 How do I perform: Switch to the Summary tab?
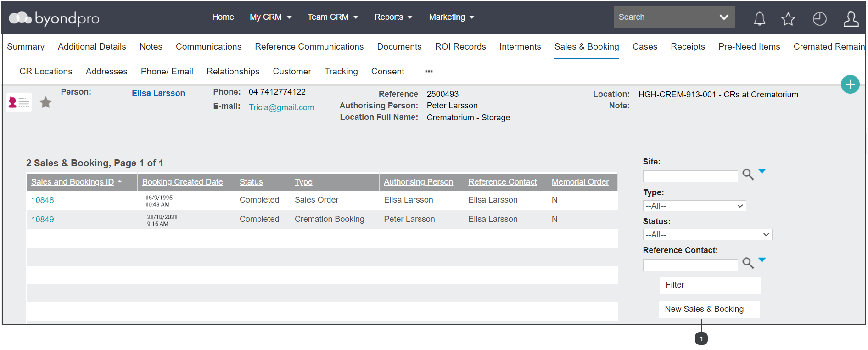click(26, 47)
